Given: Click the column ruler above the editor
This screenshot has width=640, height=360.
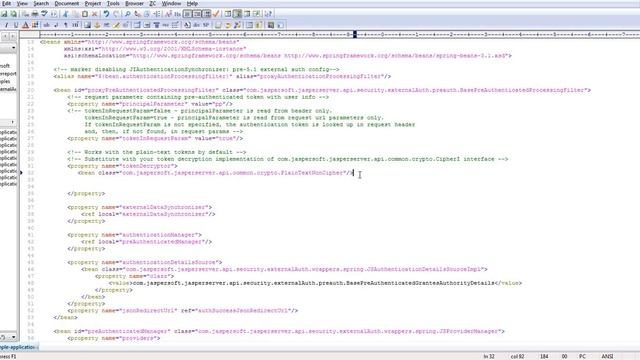Looking at the screenshot, I should [339, 35].
